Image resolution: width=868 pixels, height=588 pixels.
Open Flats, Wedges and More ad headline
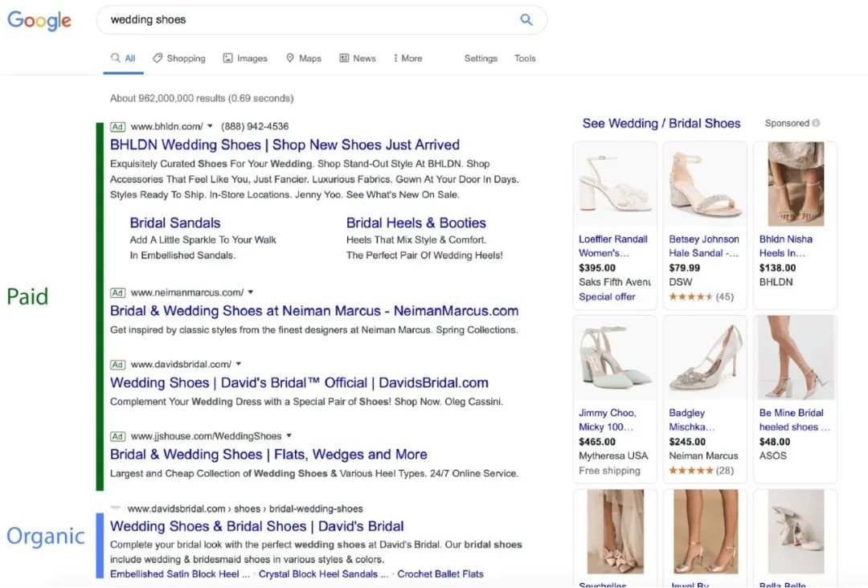pos(268,455)
